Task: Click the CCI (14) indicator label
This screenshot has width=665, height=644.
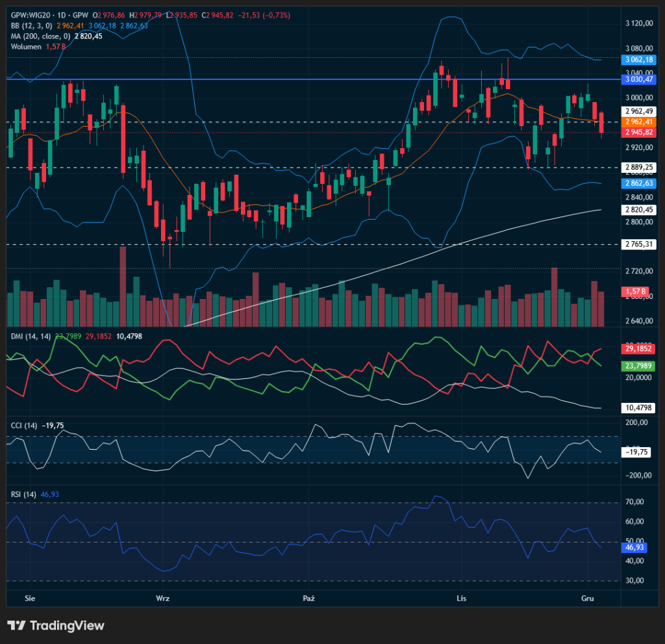Action: point(23,426)
